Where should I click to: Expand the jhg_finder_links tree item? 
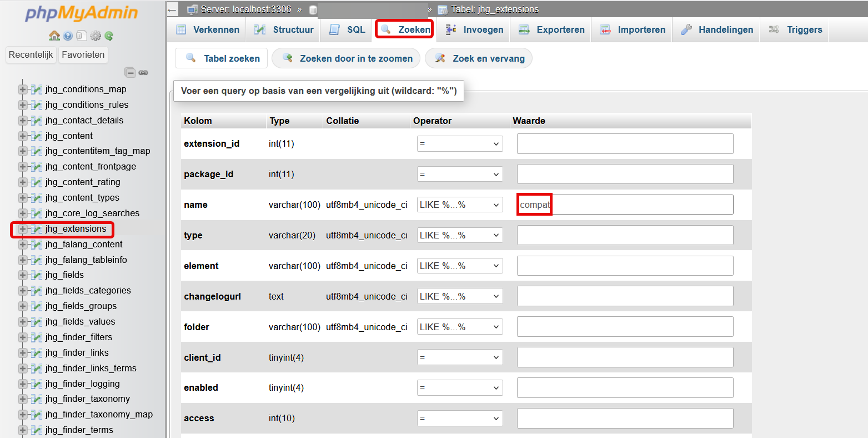(x=22, y=352)
